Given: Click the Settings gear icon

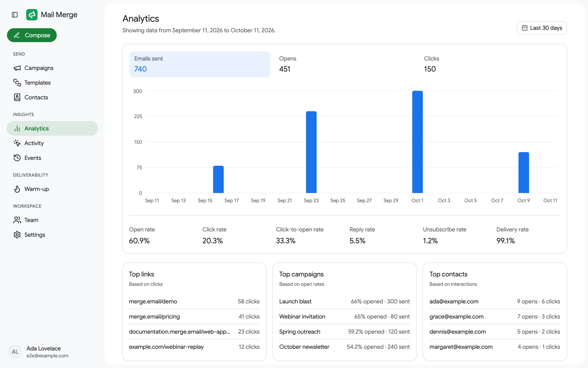Looking at the screenshot, I should [17, 235].
